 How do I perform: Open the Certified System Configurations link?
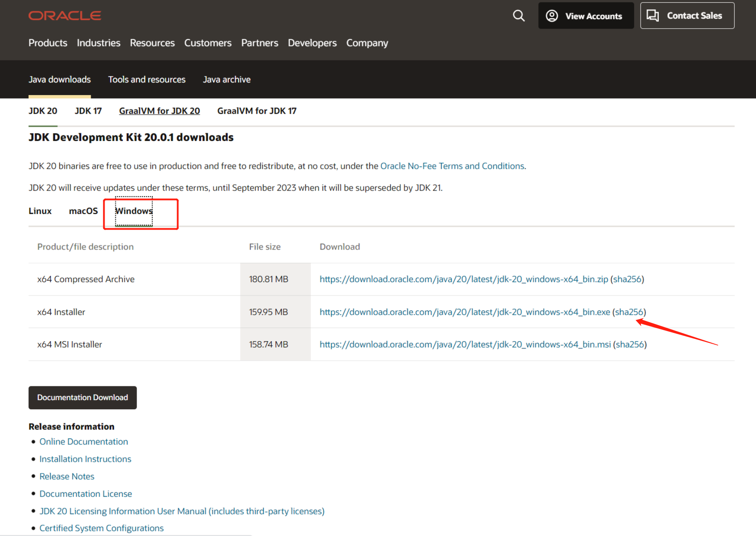(x=102, y=528)
